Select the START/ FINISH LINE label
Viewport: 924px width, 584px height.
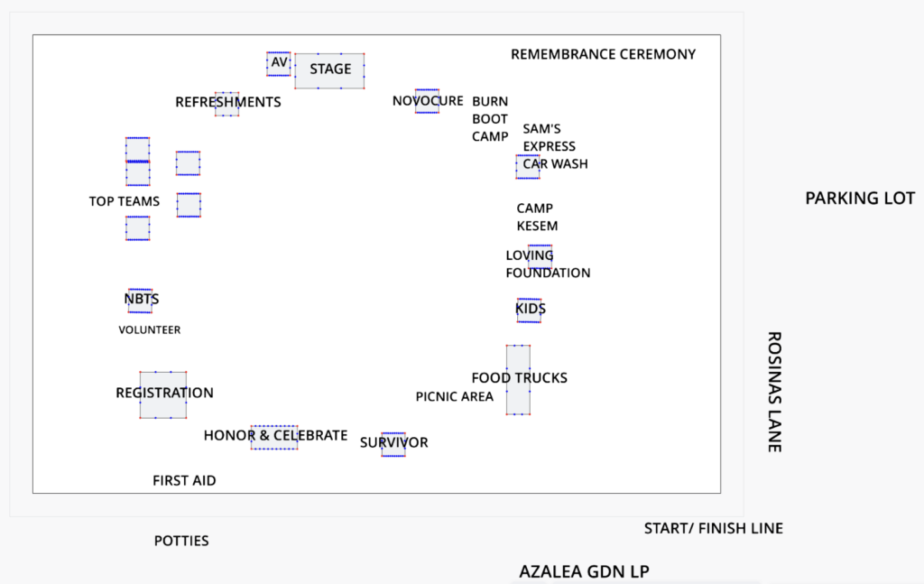(x=713, y=529)
